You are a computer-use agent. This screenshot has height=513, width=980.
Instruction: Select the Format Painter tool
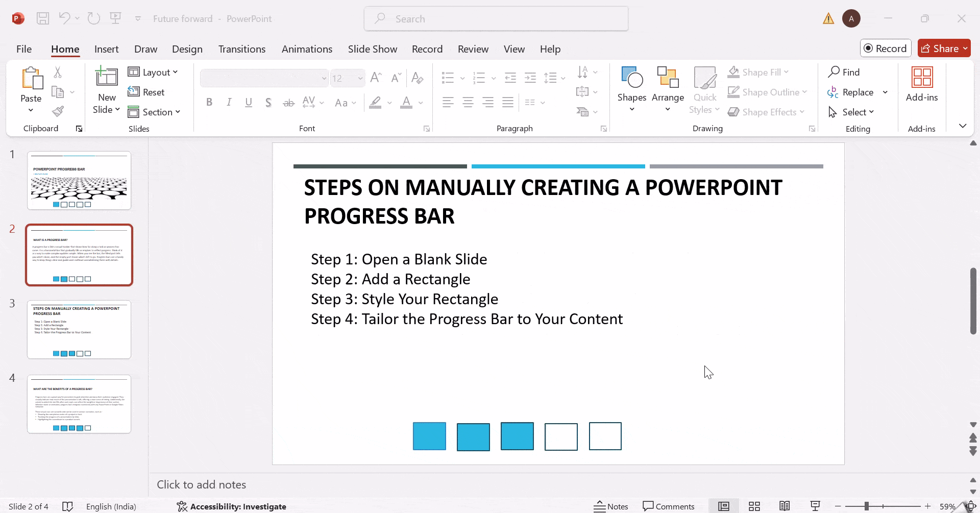pyautogui.click(x=58, y=111)
